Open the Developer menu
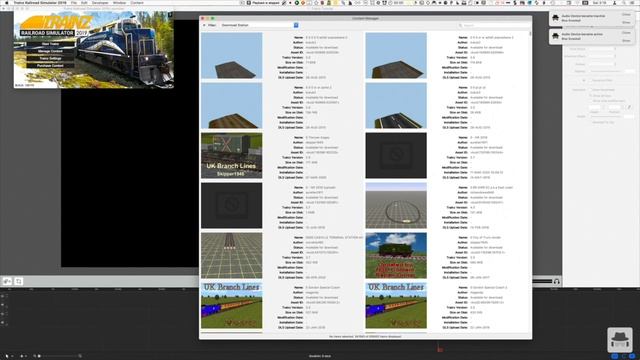Viewport: 640px width, 360px height. (100, 2)
